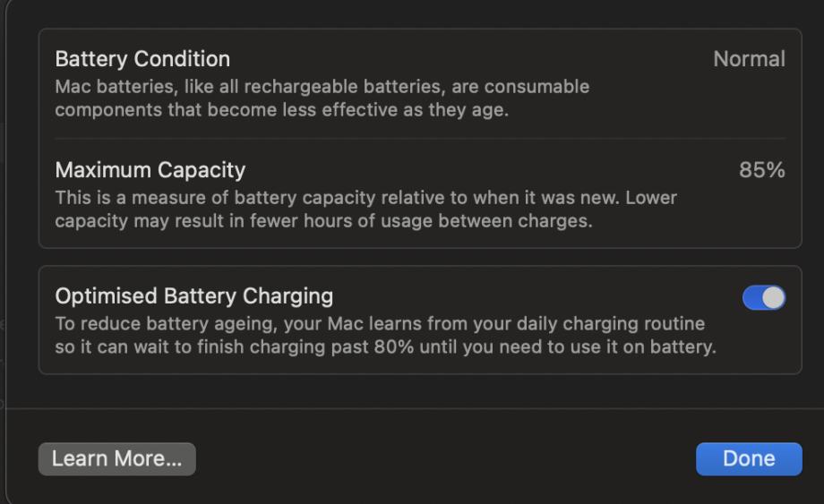Image resolution: width=824 pixels, height=504 pixels.
Task: Click the 'This is a measure of battery capacity' line
Action: pos(365,198)
